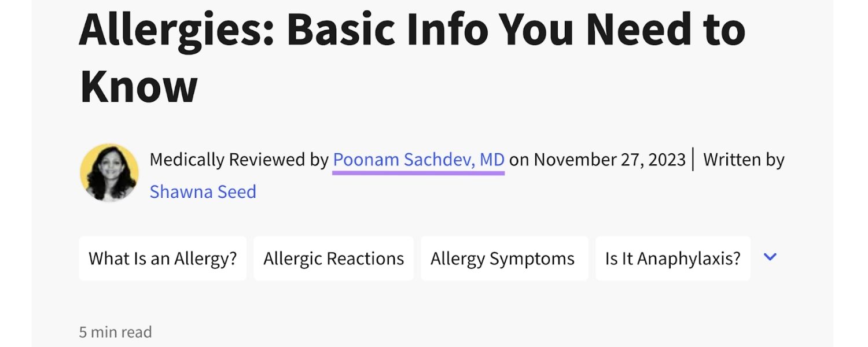
Task: Click the Written by label
Action: pos(744,160)
